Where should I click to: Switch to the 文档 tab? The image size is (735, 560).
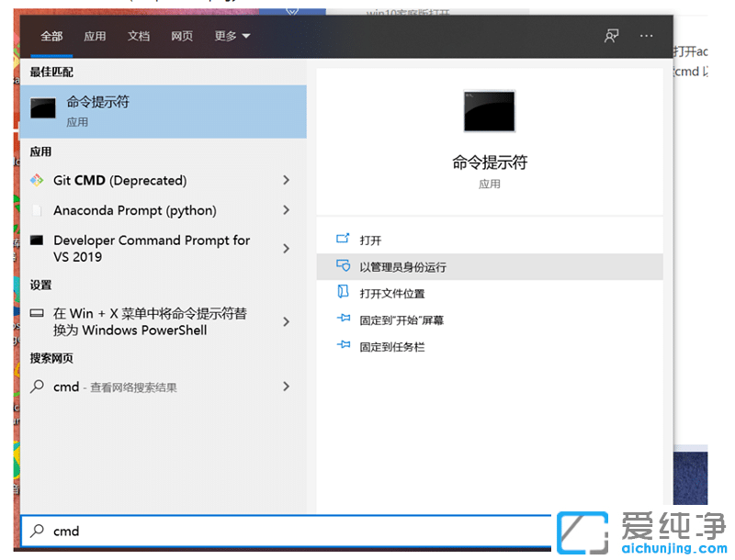(x=139, y=36)
